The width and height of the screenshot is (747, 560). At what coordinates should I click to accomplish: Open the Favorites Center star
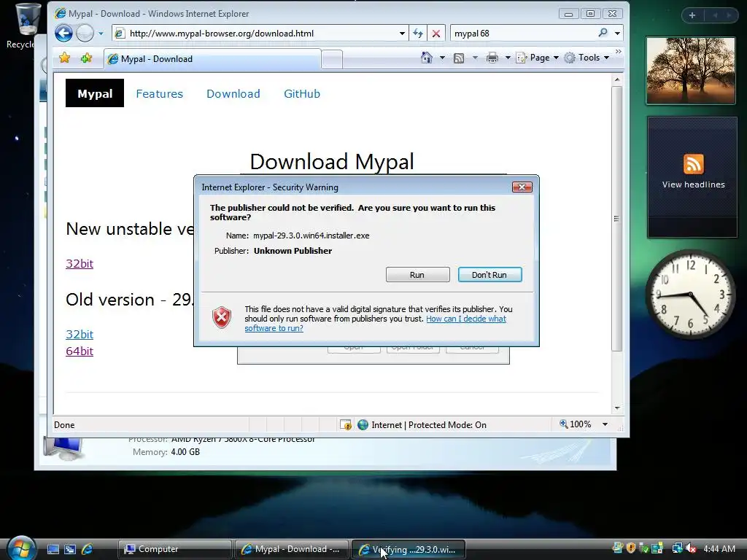pyautogui.click(x=65, y=58)
